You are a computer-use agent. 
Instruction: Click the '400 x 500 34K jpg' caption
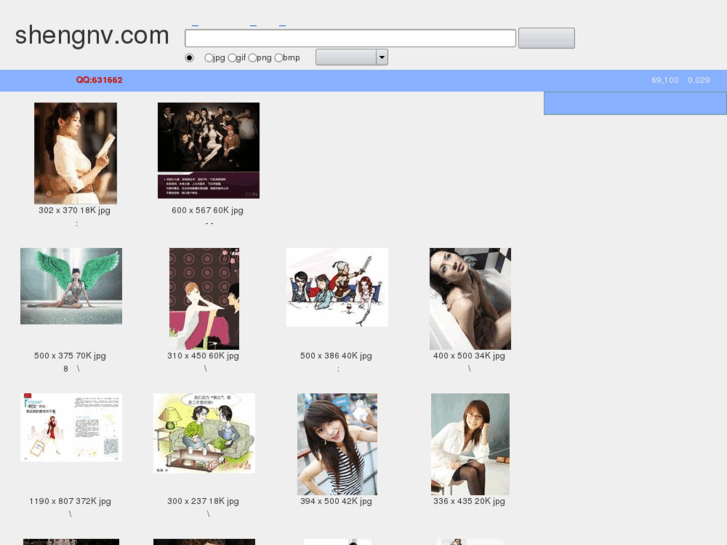point(469,356)
